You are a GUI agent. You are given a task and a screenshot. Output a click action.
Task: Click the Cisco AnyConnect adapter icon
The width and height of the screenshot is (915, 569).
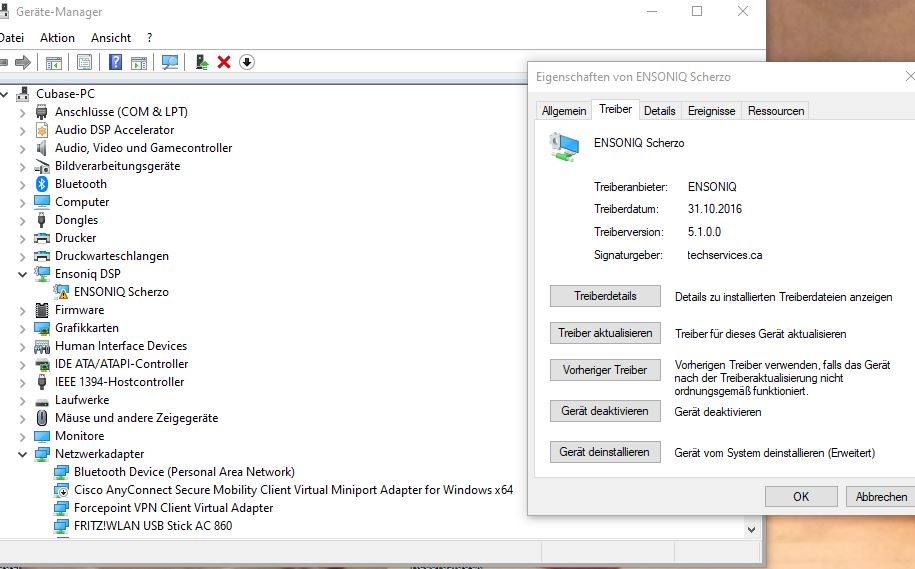(61, 490)
